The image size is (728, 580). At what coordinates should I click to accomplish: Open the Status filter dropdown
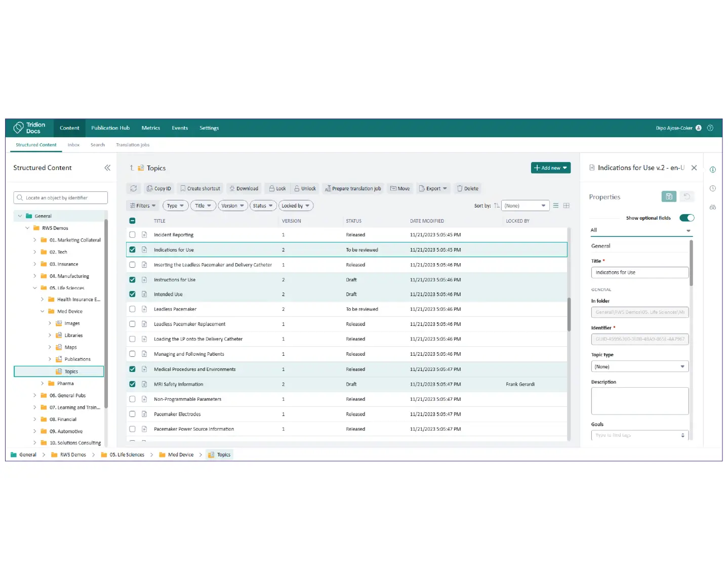point(263,205)
